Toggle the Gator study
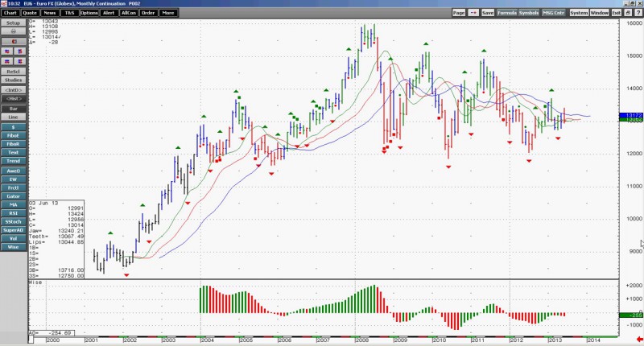644x346 pixels. coord(13,196)
